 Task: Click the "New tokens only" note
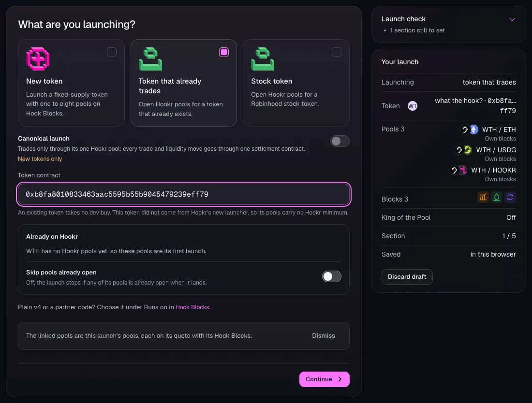(x=40, y=159)
